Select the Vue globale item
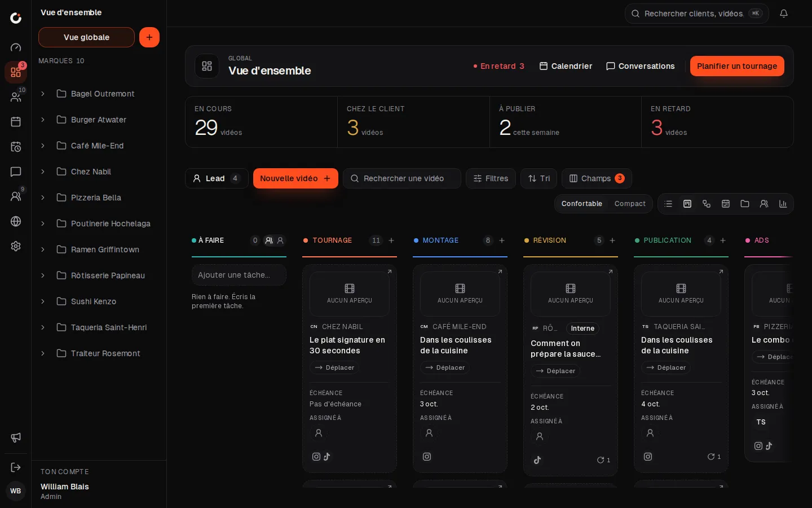 click(86, 37)
